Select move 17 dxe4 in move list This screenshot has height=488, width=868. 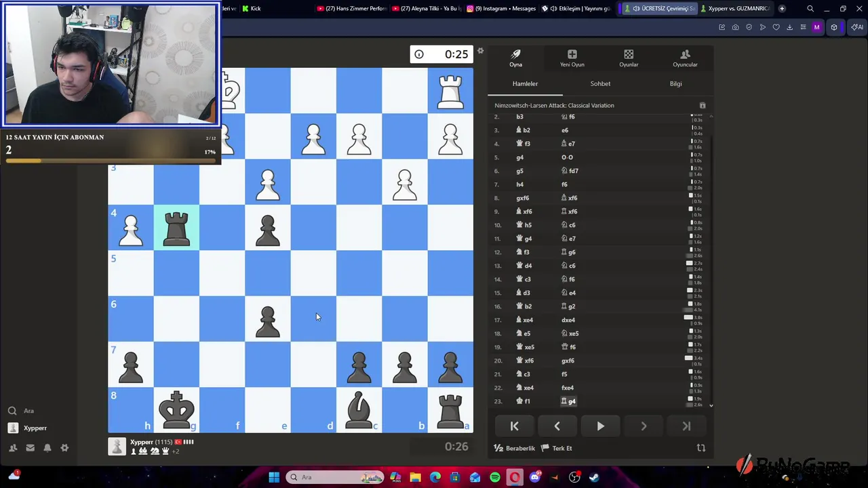click(x=568, y=320)
